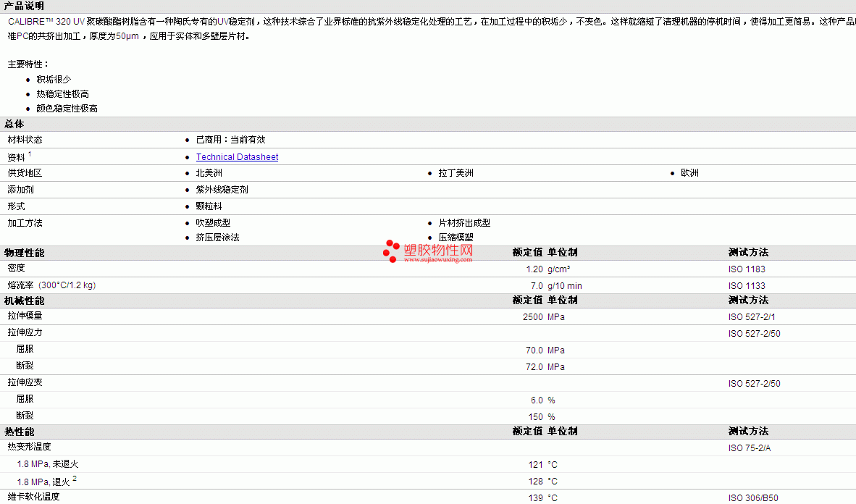Click the 颗粒料 form value
Image resolution: width=856 pixels, height=504 pixels.
pyautogui.click(x=209, y=206)
